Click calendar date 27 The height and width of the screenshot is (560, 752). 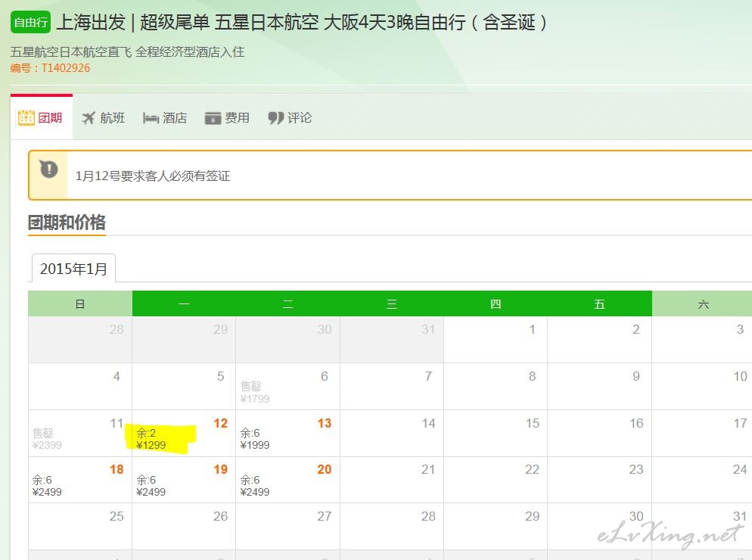point(287,527)
